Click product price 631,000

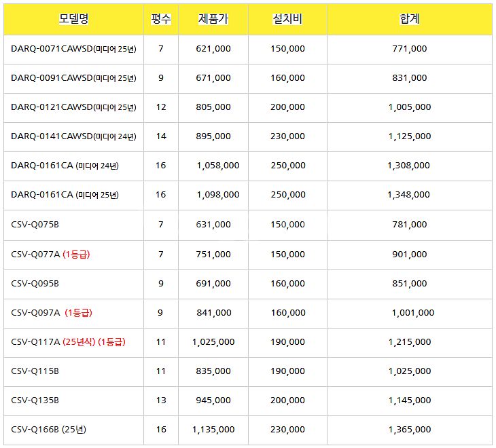pos(213,224)
